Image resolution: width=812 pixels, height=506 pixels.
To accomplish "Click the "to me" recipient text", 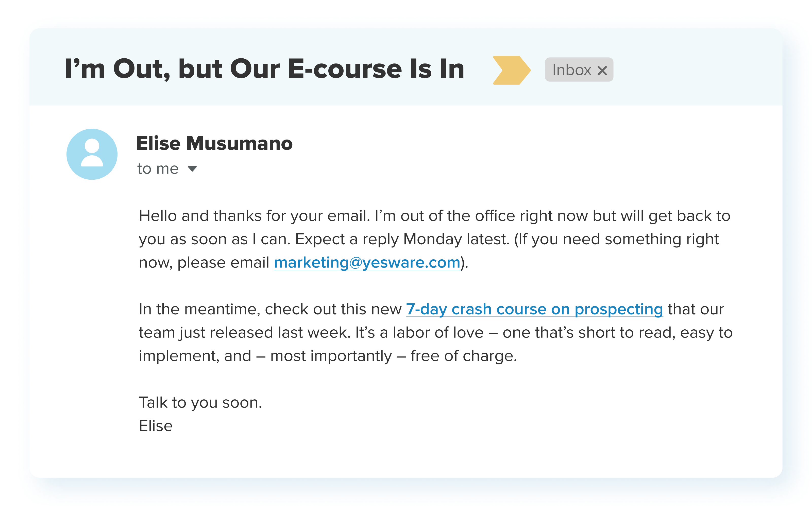I will click(158, 169).
